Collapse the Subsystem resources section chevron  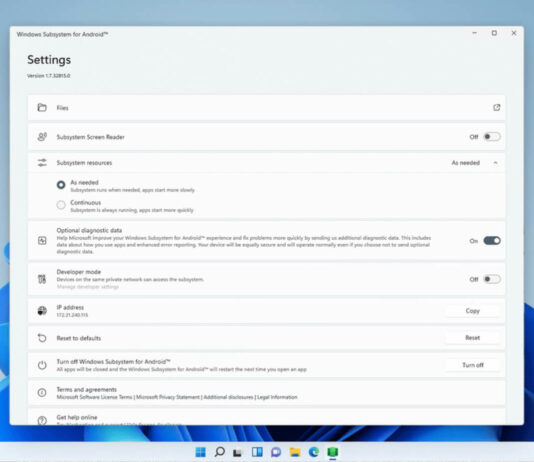coord(496,163)
